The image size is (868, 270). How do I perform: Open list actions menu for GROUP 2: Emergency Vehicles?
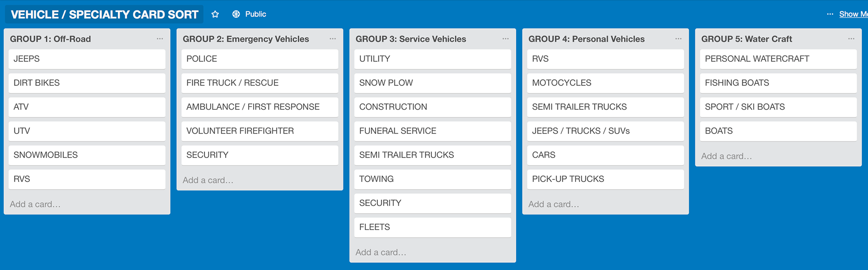coord(333,39)
